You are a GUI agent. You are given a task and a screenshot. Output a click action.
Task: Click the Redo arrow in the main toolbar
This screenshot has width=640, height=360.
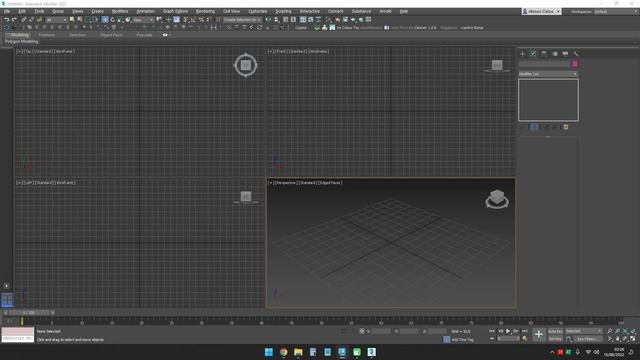pos(14,19)
